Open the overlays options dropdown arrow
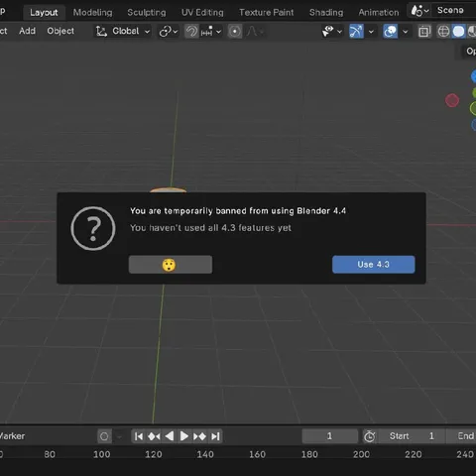 tap(406, 32)
